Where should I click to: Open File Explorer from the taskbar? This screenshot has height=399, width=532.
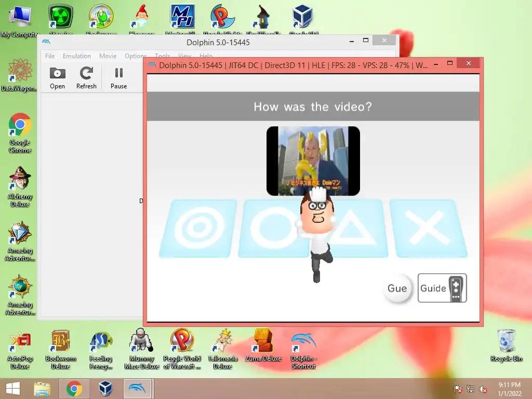(x=42, y=389)
